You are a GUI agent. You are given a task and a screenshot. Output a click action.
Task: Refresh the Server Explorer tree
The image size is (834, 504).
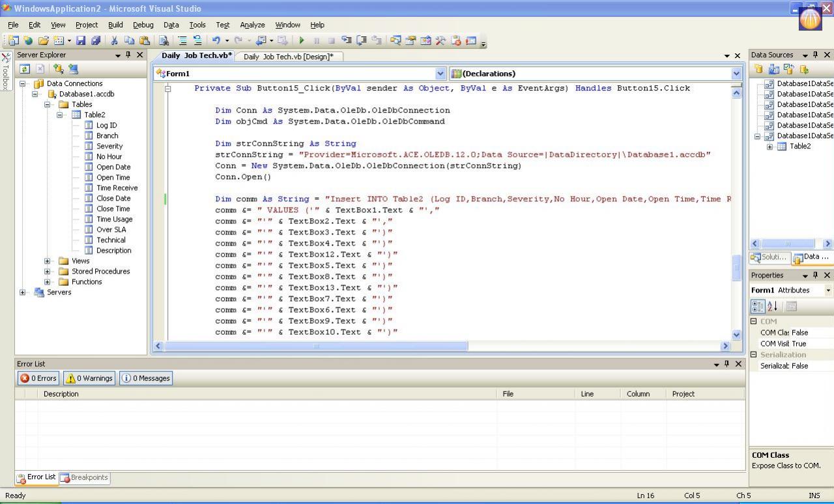(x=25, y=68)
